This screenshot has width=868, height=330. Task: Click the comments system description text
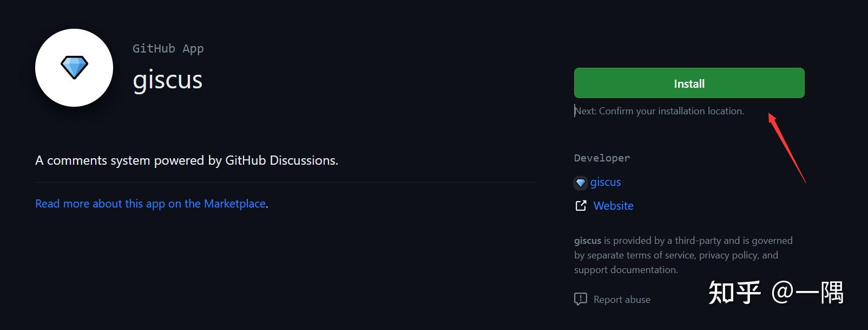[x=187, y=160]
